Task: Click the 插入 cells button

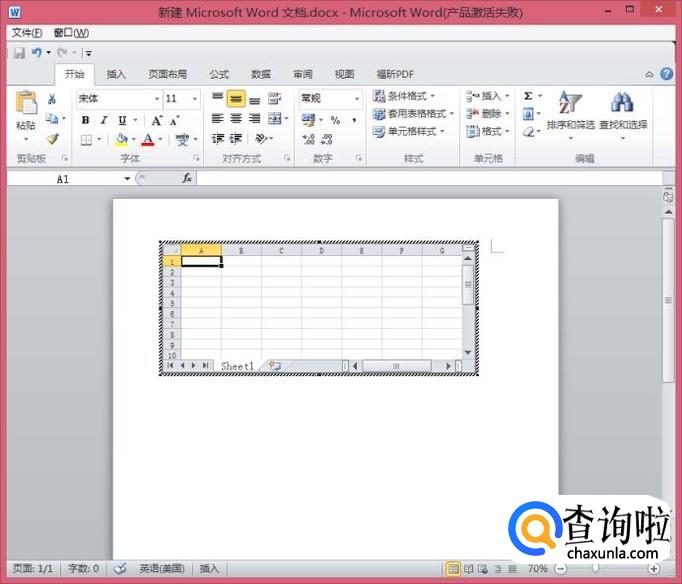Action: [488, 96]
